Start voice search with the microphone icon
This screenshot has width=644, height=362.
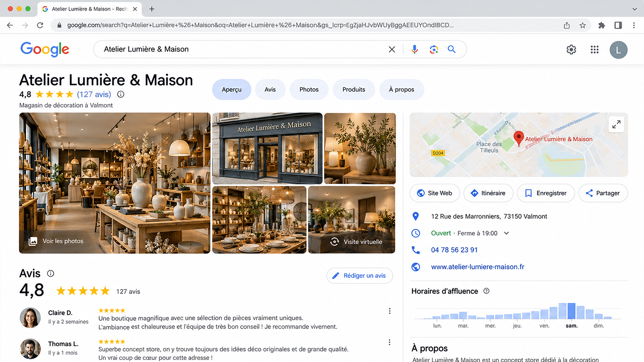(415, 49)
